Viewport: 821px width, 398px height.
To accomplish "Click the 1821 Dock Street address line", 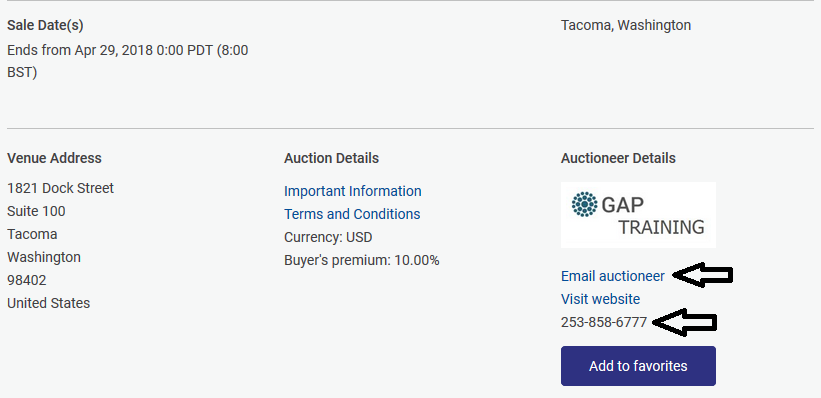I will tap(60, 188).
